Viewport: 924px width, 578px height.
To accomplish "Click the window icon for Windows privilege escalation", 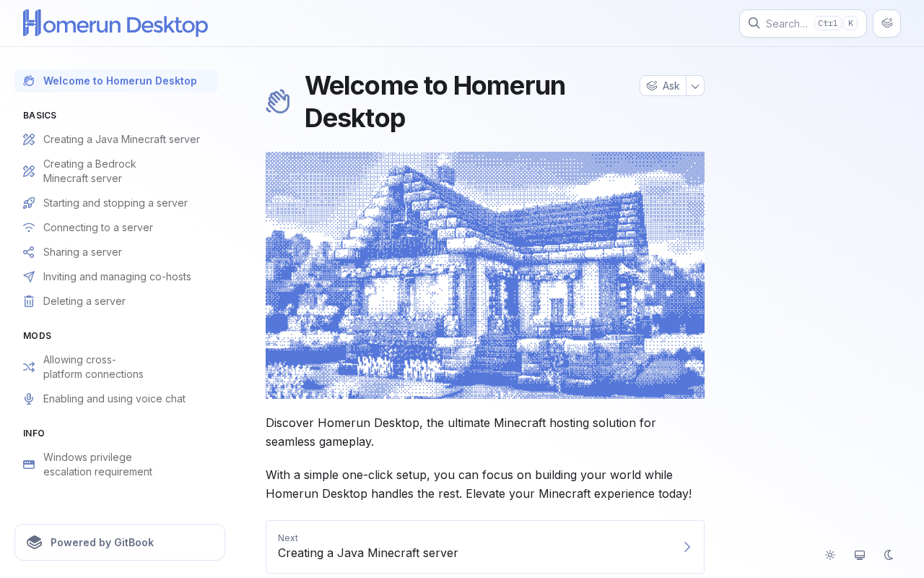I will (x=29, y=465).
